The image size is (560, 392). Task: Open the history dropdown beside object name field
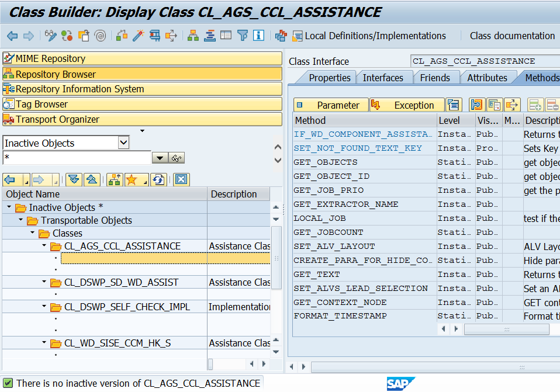(x=160, y=158)
